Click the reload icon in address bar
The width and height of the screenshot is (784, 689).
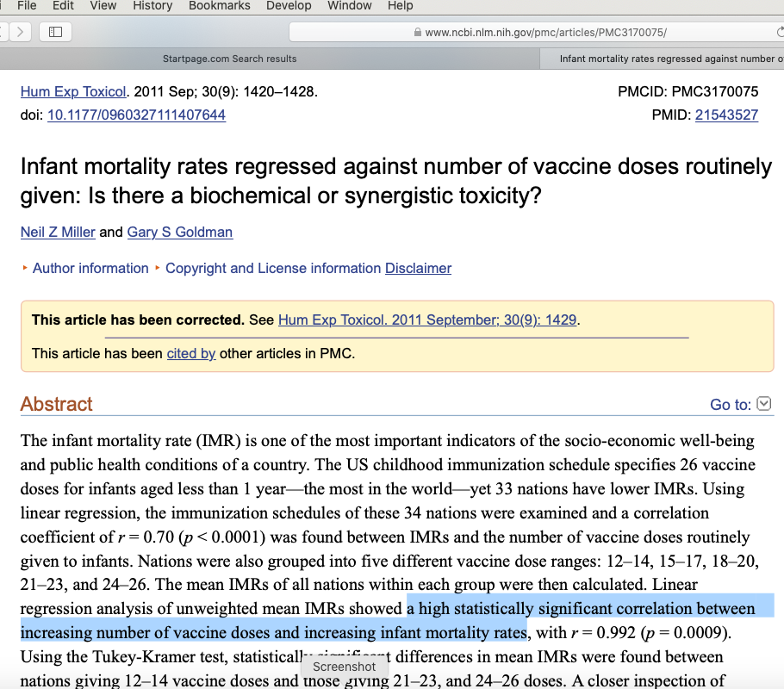coord(780,33)
